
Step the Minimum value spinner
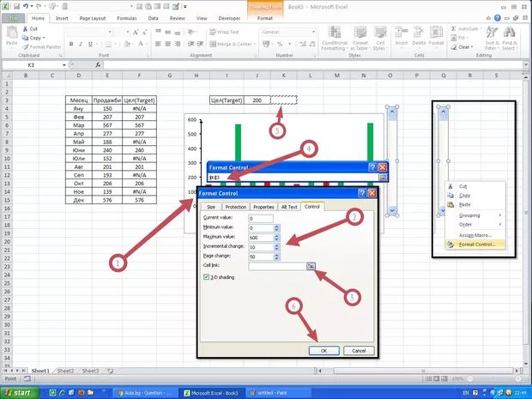click(277, 228)
